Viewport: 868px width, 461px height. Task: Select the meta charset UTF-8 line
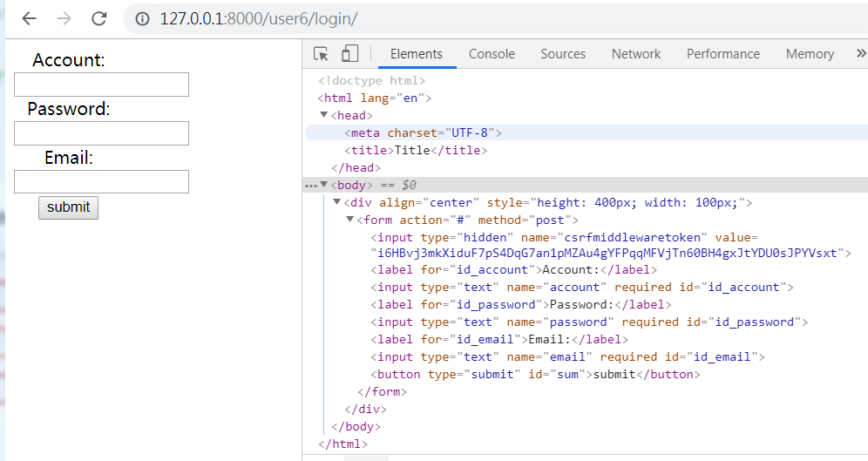(x=423, y=132)
